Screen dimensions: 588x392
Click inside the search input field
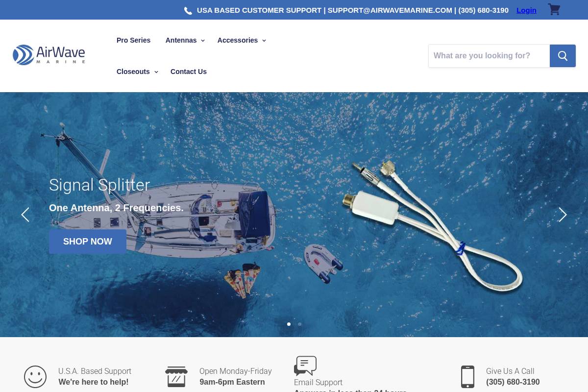click(x=489, y=55)
